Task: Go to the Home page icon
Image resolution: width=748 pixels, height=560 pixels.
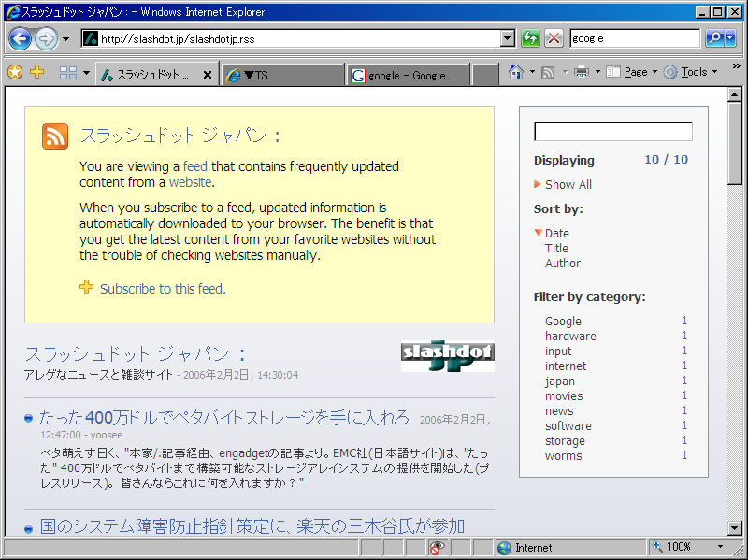Action: [516, 72]
